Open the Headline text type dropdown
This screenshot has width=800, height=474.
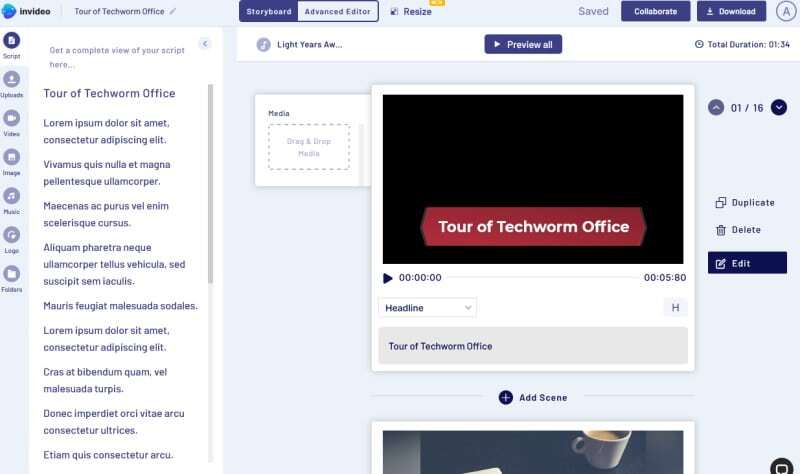(x=428, y=308)
